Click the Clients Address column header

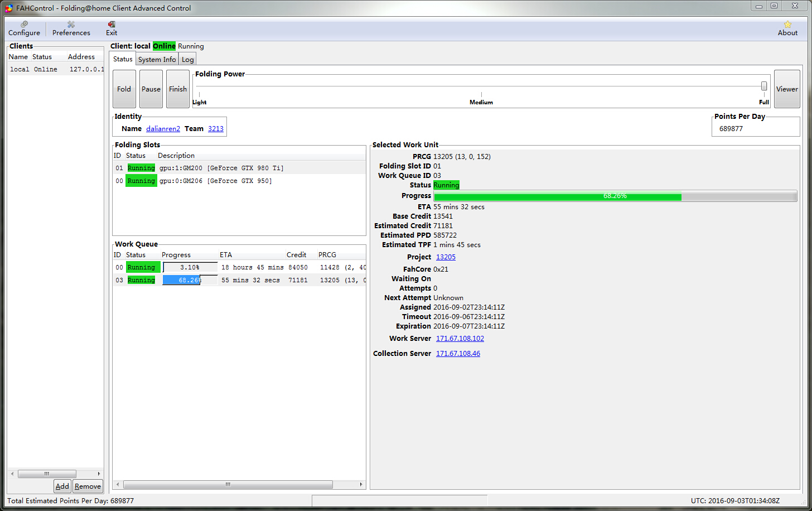pos(84,57)
